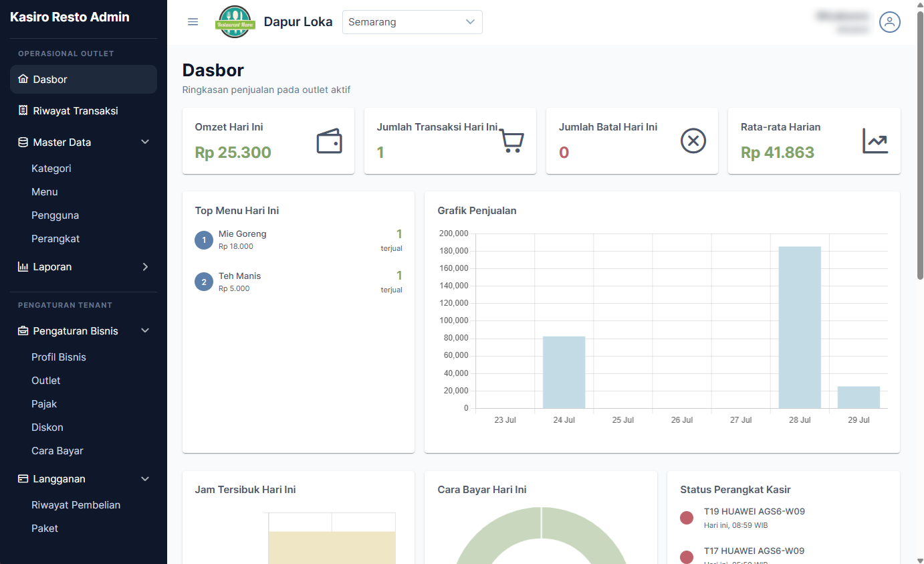Image resolution: width=924 pixels, height=564 pixels.
Task: Open Riwayat Pembelian page
Action: tap(76, 504)
